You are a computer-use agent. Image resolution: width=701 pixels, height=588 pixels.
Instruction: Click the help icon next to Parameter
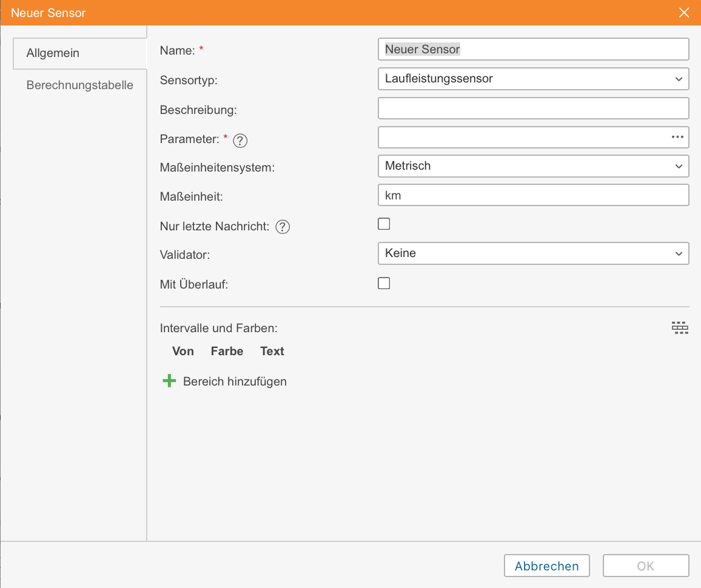[x=241, y=141]
